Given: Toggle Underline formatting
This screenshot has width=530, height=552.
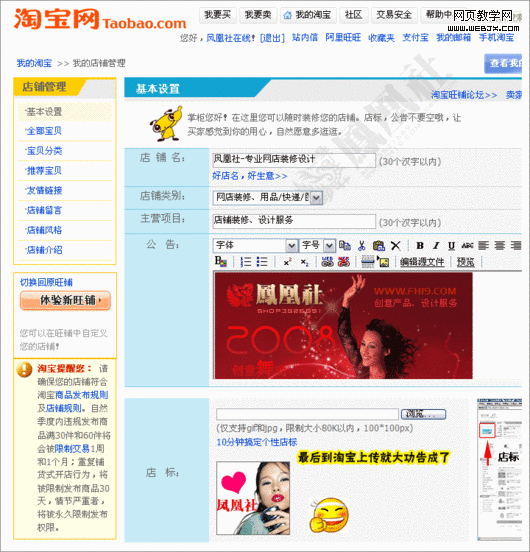Looking at the screenshot, I should [452, 245].
